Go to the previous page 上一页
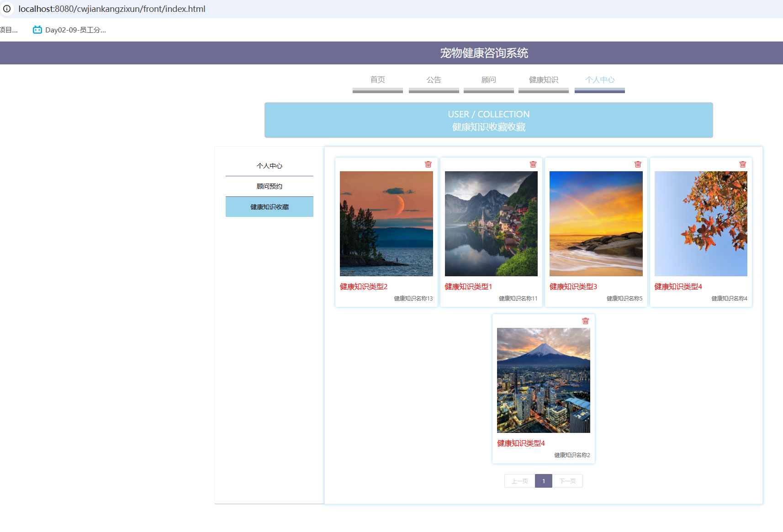This screenshot has width=783, height=532. [520, 481]
